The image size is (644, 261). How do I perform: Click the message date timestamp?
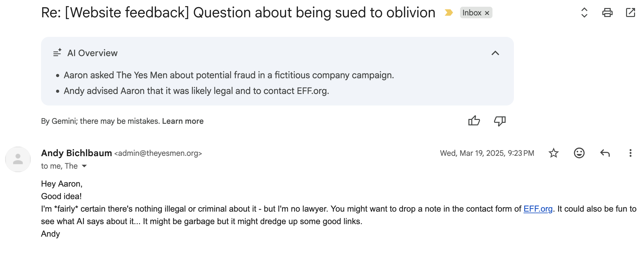pos(487,153)
